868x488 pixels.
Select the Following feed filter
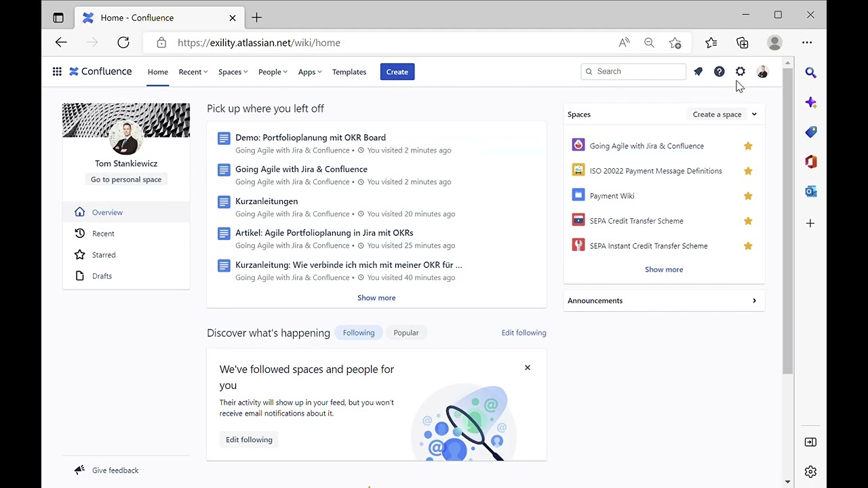(x=359, y=333)
